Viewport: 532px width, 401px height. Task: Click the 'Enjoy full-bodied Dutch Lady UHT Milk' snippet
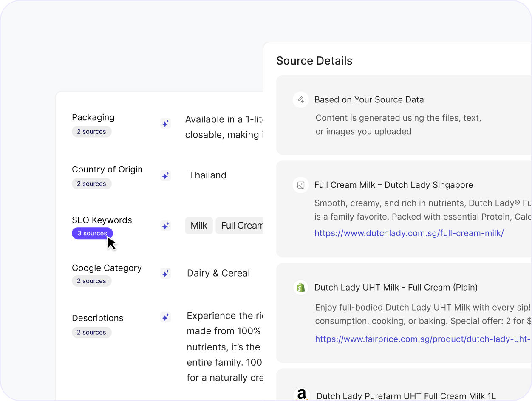pos(424,314)
